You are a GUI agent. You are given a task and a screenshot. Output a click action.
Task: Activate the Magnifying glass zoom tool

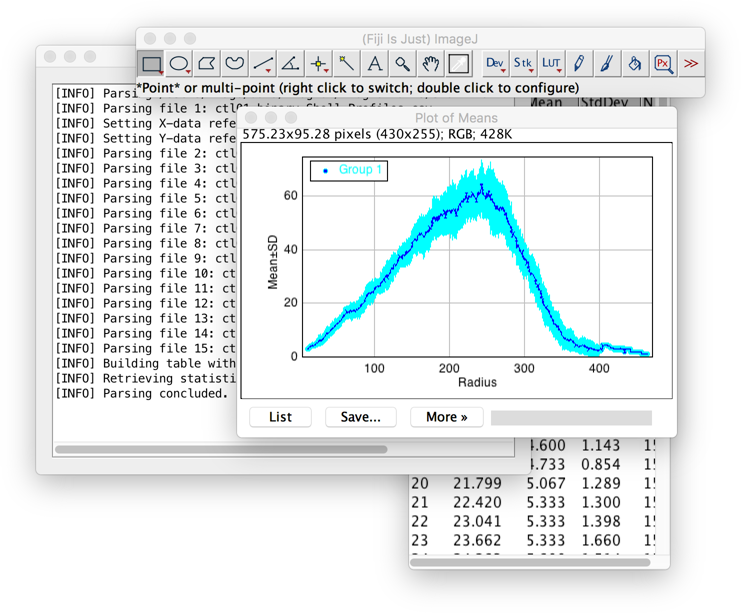point(402,63)
